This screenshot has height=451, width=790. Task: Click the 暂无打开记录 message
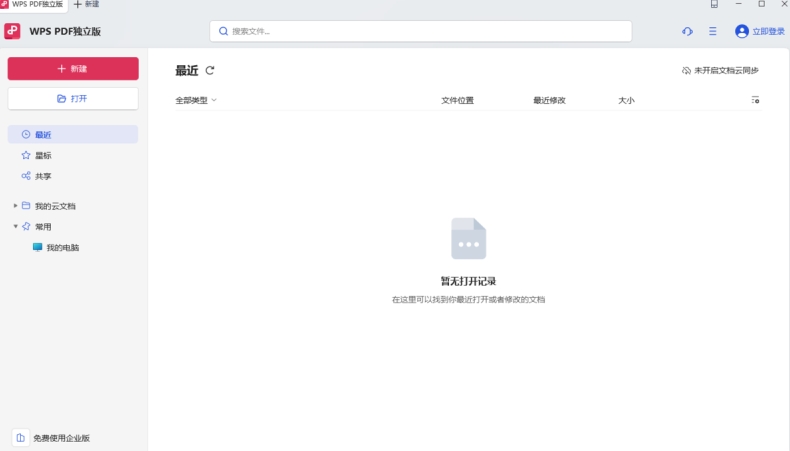(x=469, y=281)
